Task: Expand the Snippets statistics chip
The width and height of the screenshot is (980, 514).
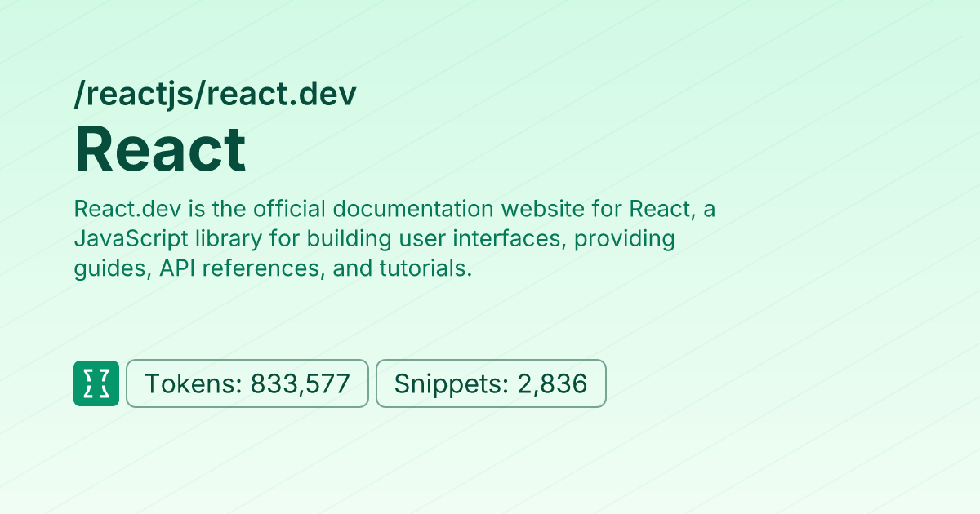Action: point(491,383)
